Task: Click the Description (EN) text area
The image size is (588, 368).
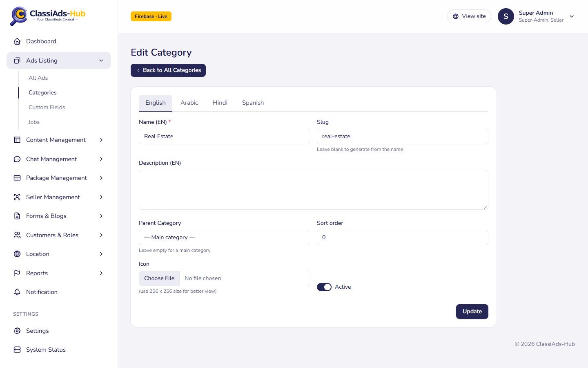Action: pos(314,190)
